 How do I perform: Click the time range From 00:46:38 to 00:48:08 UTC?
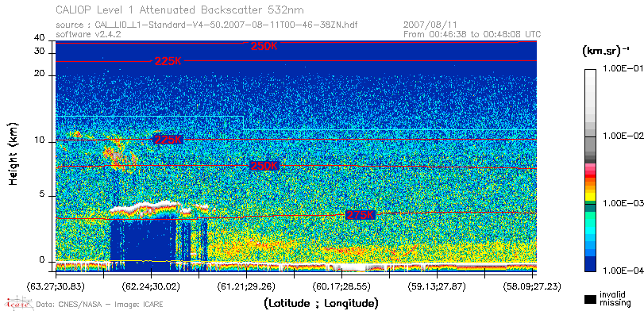(472, 34)
